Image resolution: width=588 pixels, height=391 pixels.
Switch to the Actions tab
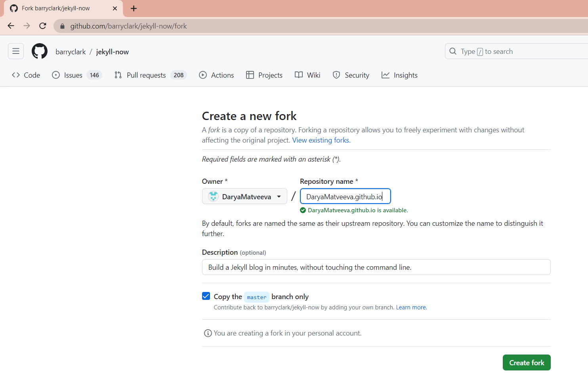pyautogui.click(x=216, y=75)
